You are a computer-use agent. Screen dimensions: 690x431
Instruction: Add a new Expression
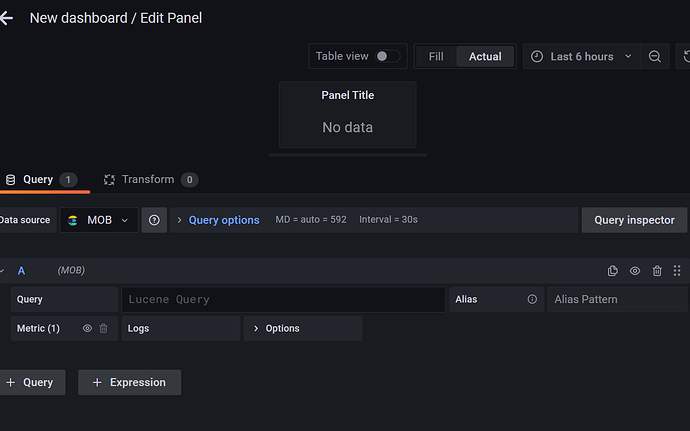[129, 382]
